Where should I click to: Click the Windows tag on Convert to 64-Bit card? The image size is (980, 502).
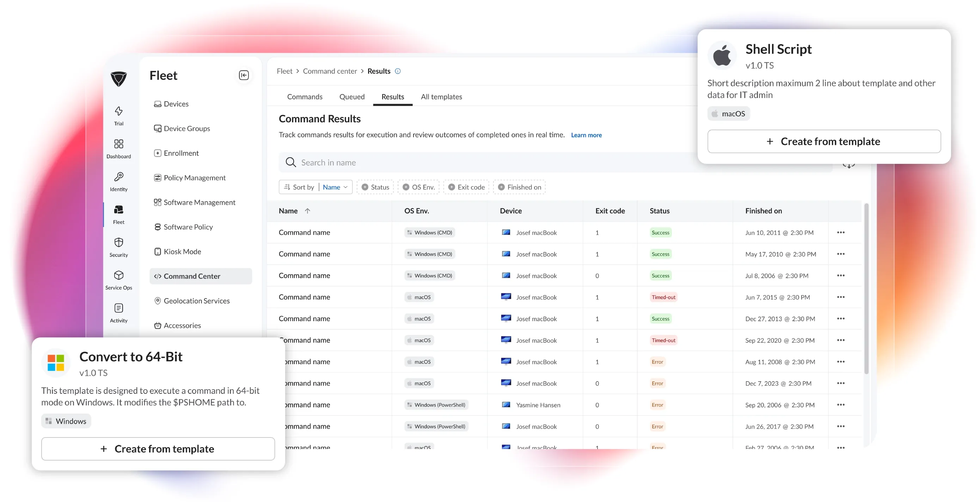66,421
